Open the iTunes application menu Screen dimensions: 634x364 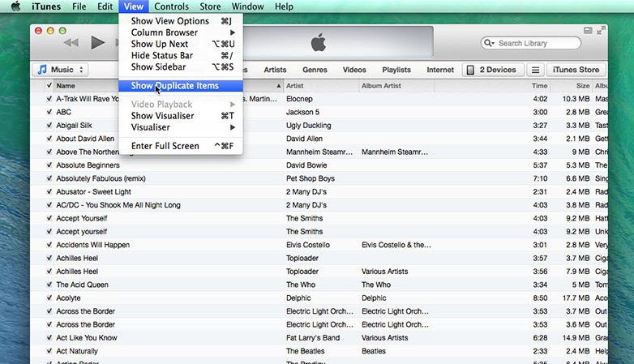(x=46, y=6)
